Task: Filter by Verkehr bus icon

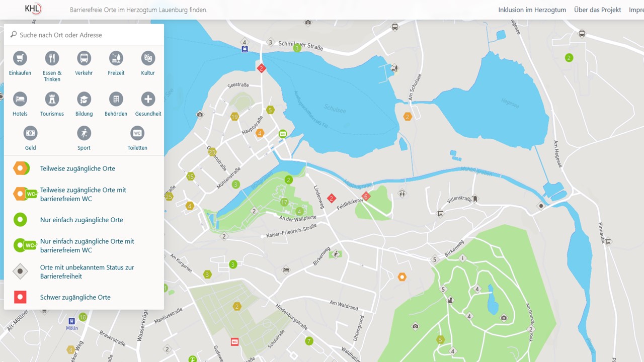Action: (x=84, y=58)
